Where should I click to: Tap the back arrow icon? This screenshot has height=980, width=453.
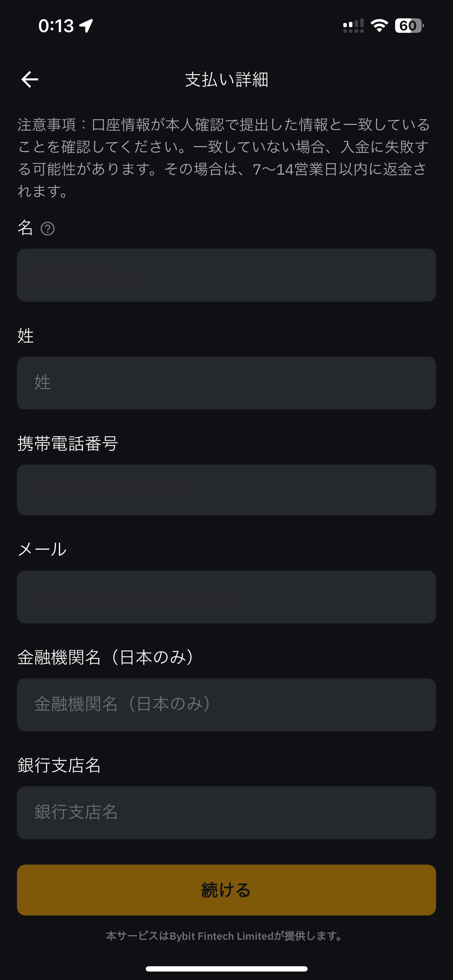pos(30,79)
